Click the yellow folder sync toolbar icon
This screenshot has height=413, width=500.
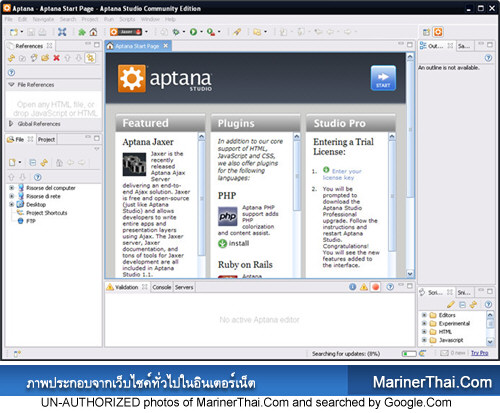[x=257, y=32]
